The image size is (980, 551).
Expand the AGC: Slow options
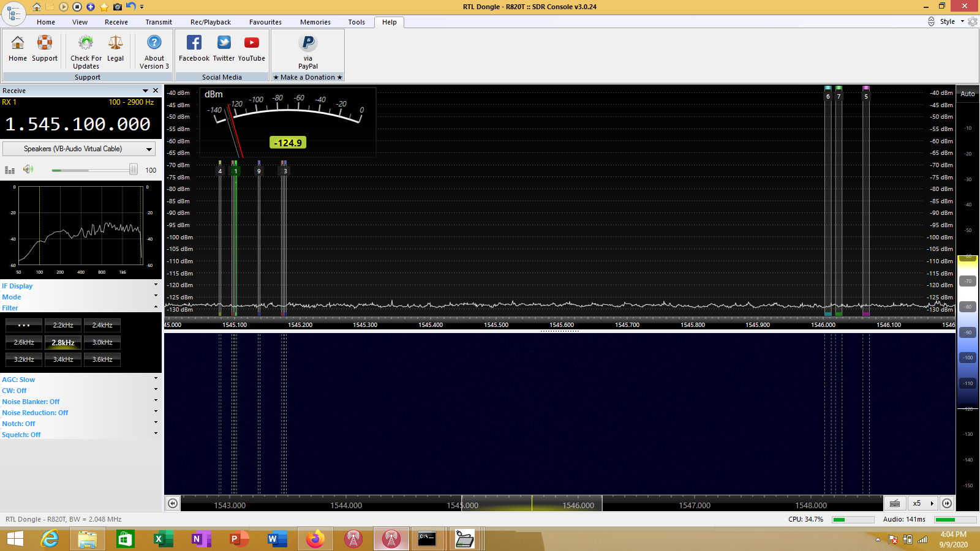[18, 380]
